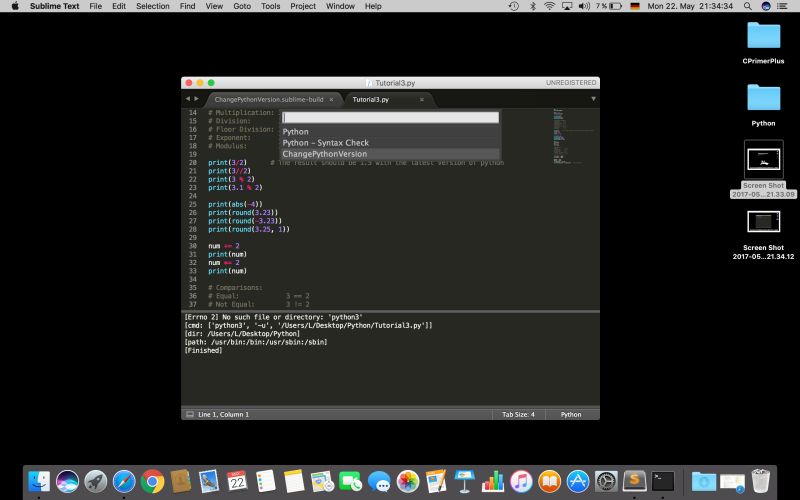Open System Preferences gear in dock
Viewport: 800px width, 500px height.
tap(607, 481)
